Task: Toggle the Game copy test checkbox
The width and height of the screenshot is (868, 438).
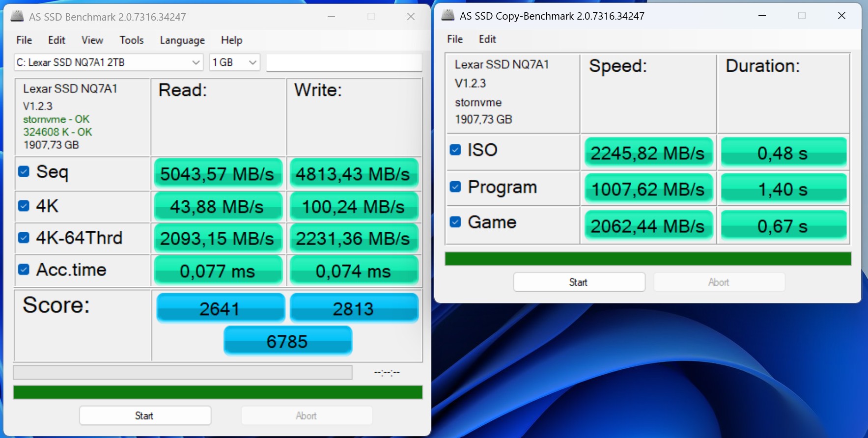Action: tap(455, 222)
